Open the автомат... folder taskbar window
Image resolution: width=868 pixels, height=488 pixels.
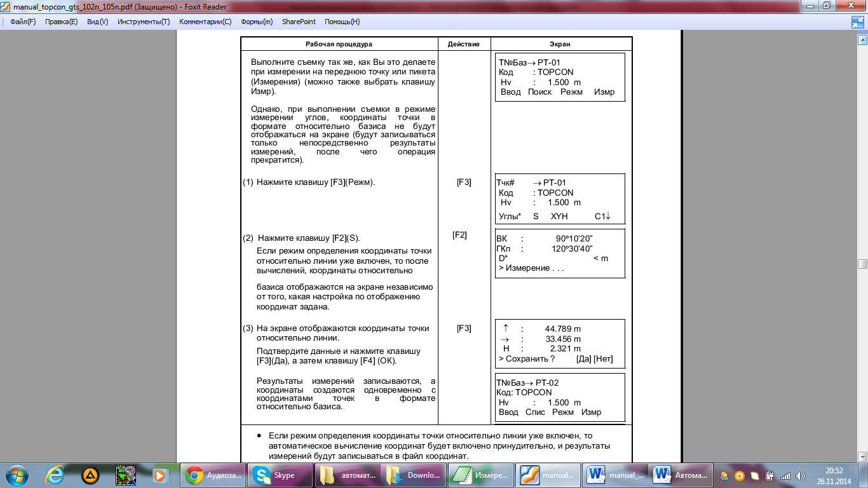tap(347, 475)
